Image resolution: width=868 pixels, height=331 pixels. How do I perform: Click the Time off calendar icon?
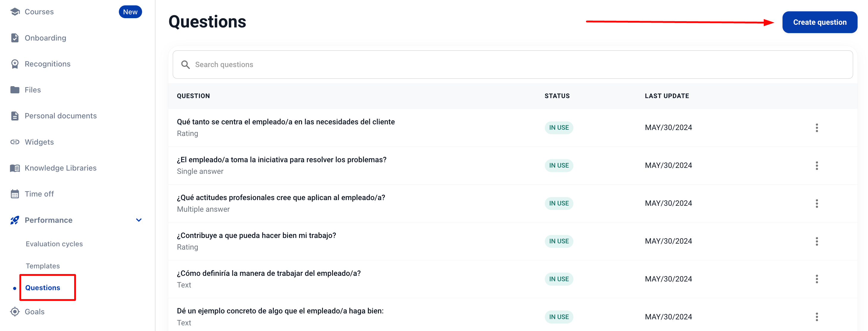pyautogui.click(x=15, y=194)
